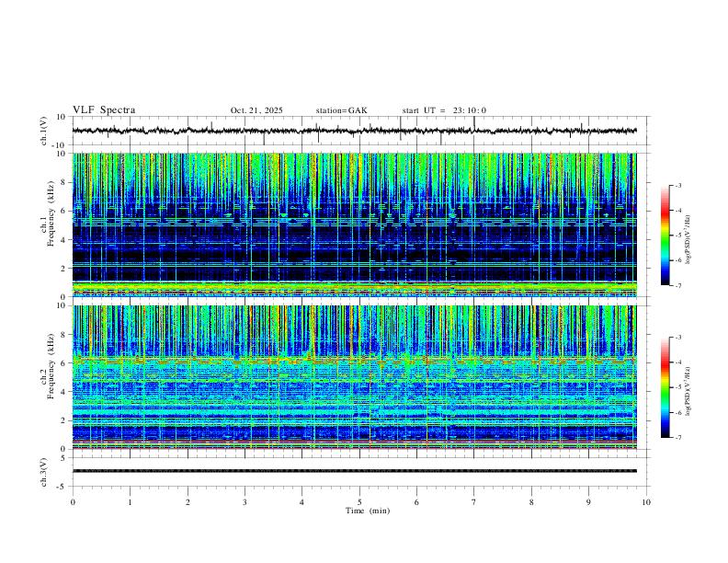Click the "Time (min)" axis label
The height and width of the screenshot is (563, 728).
click(368, 511)
